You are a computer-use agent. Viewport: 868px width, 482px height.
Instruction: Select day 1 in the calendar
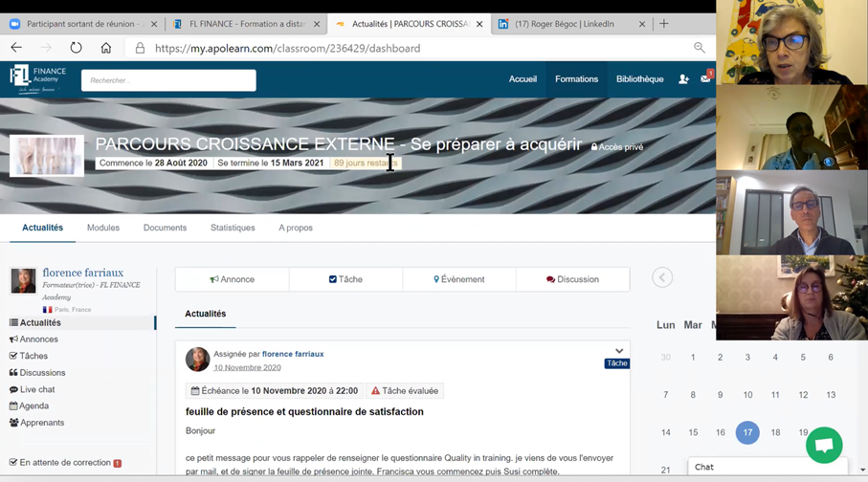click(693, 357)
